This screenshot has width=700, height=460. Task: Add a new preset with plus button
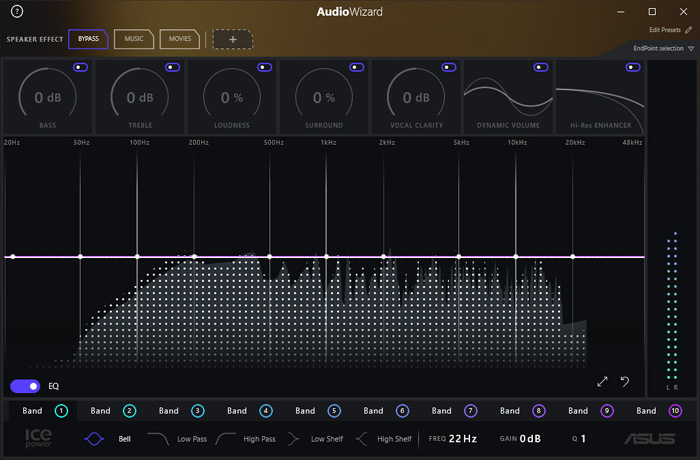pos(233,39)
